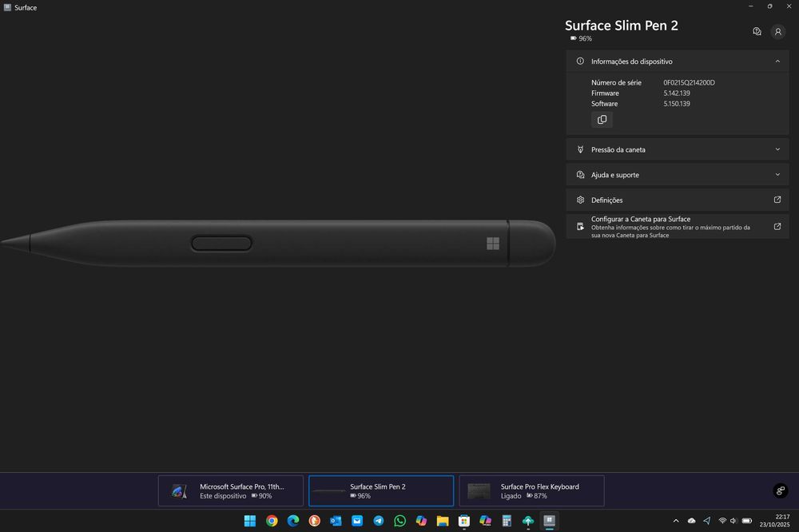Image resolution: width=799 pixels, height=532 pixels.
Task: Expand the Pressão da caneta section
Action: 678,149
